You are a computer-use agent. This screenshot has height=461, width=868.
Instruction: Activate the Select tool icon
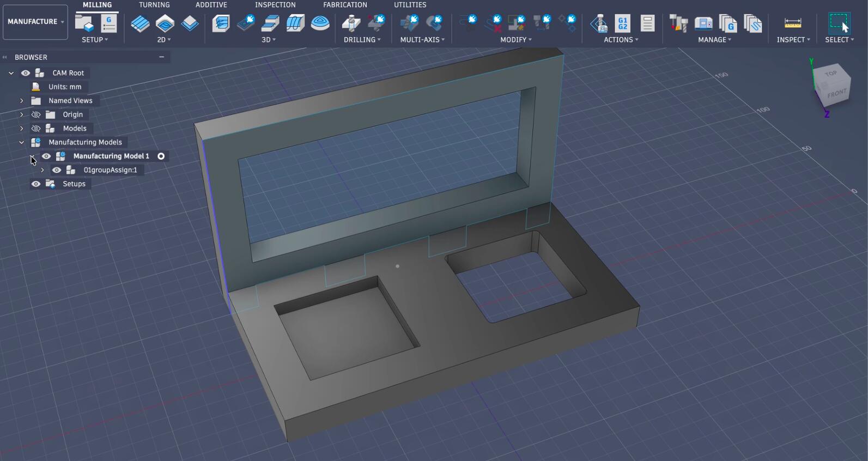click(839, 23)
